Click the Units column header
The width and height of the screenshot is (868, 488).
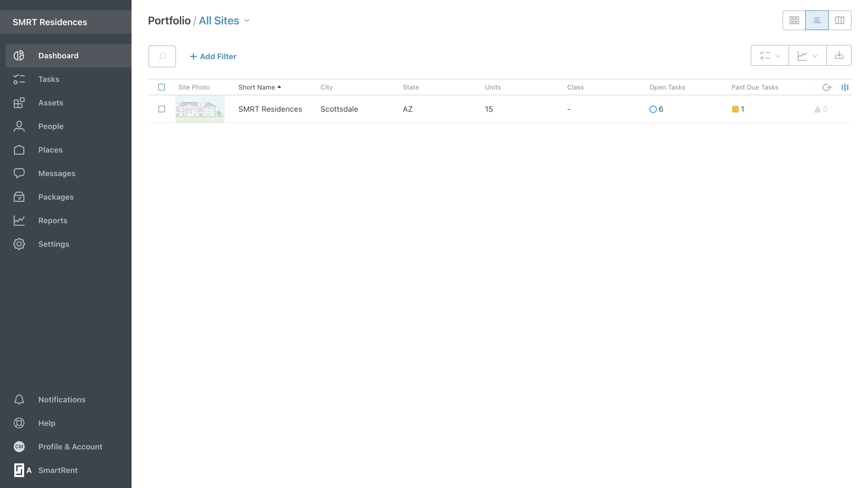493,87
